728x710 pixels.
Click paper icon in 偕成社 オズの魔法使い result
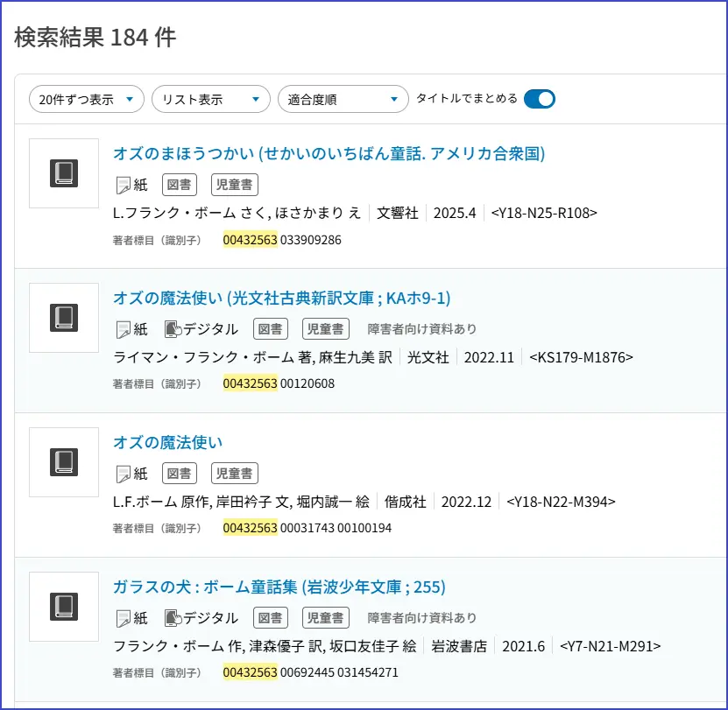point(124,474)
